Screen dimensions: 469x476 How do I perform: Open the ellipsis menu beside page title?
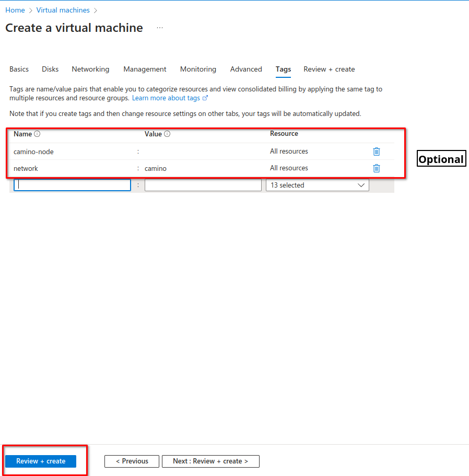pos(160,28)
